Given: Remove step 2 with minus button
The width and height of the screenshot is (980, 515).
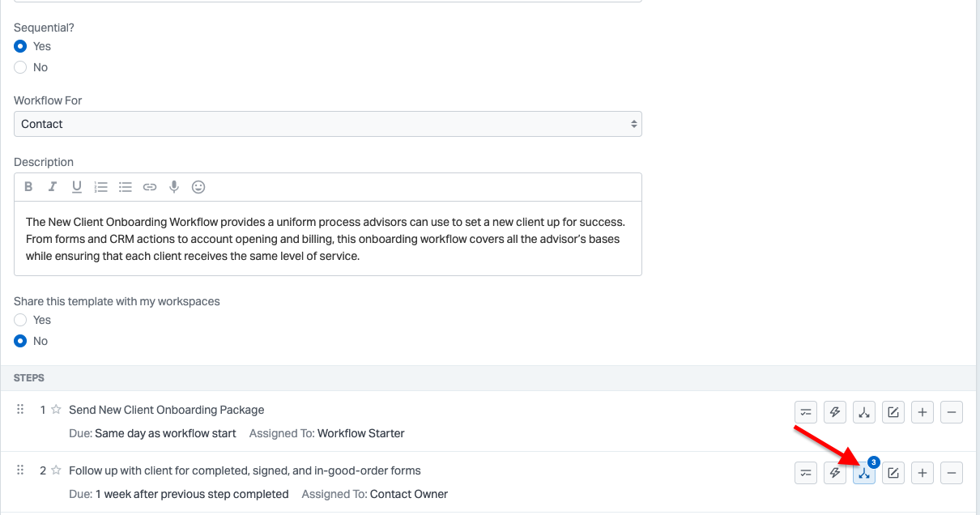Looking at the screenshot, I should [x=952, y=473].
